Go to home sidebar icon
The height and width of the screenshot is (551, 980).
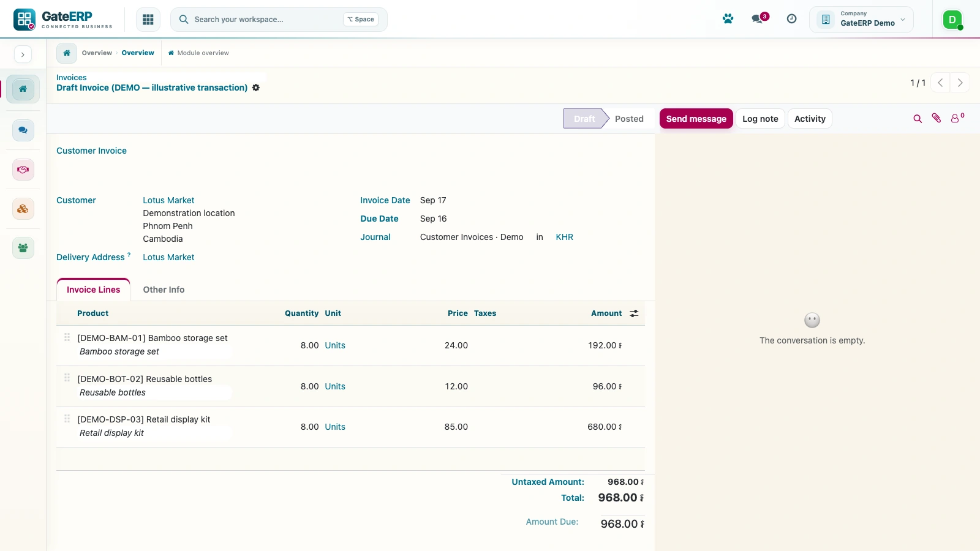23,89
